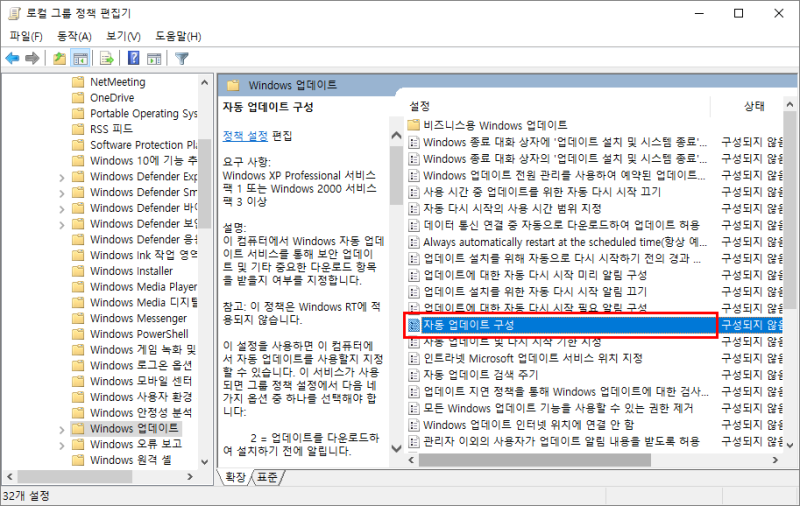The height and width of the screenshot is (506, 800).
Task: Select the Windows Ink 작업 영역 tree item
Action: coord(134,255)
